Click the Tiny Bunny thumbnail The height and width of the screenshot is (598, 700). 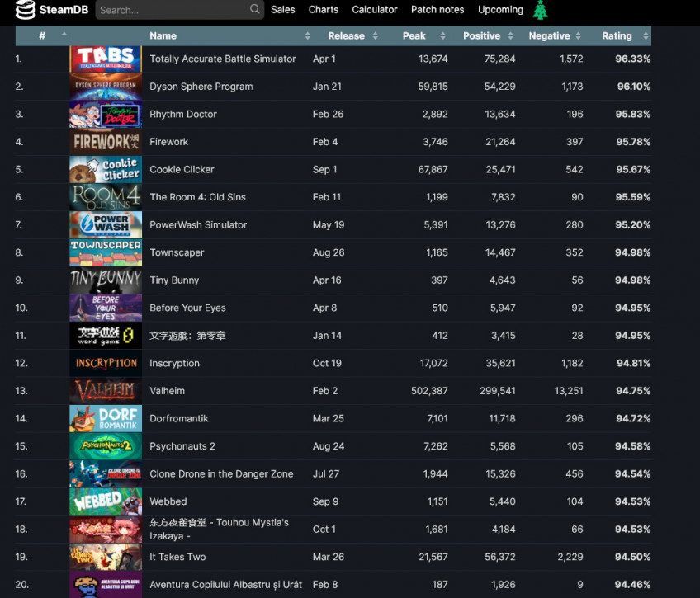106,280
